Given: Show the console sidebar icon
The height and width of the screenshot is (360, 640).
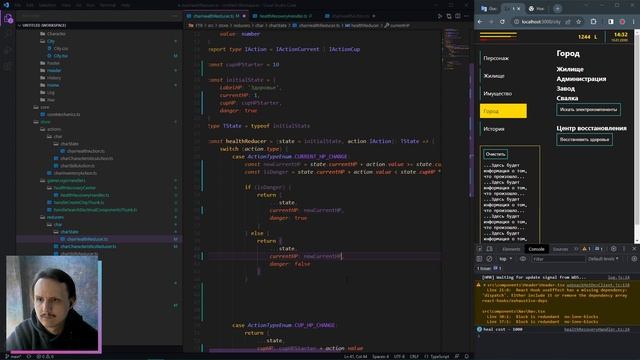Looking at the screenshot, I should pyautogui.click(x=480, y=259).
